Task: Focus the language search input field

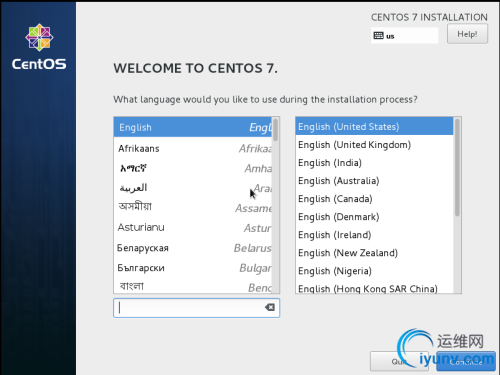Action: pos(196,308)
